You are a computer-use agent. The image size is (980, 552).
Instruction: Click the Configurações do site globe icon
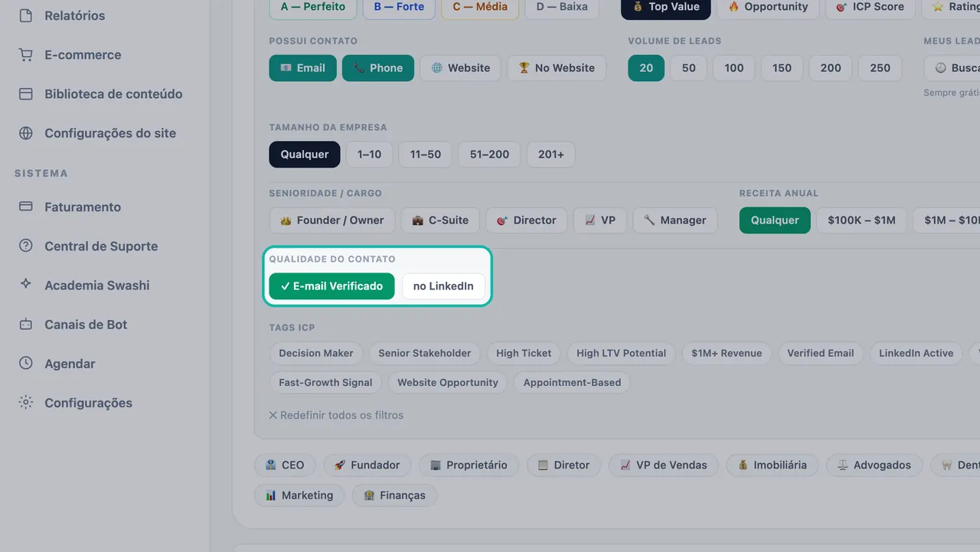click(26, 132)
